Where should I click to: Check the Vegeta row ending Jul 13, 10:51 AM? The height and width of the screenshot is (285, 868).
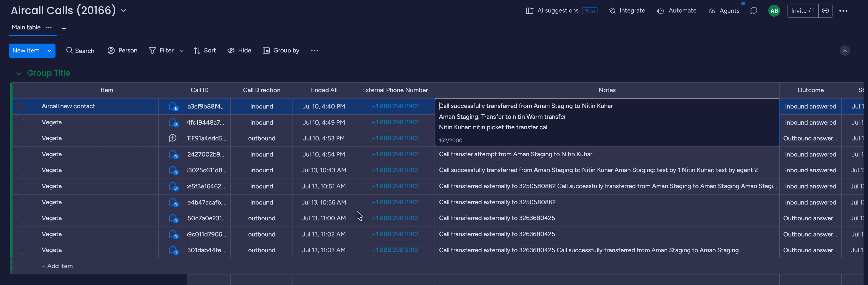19,186
